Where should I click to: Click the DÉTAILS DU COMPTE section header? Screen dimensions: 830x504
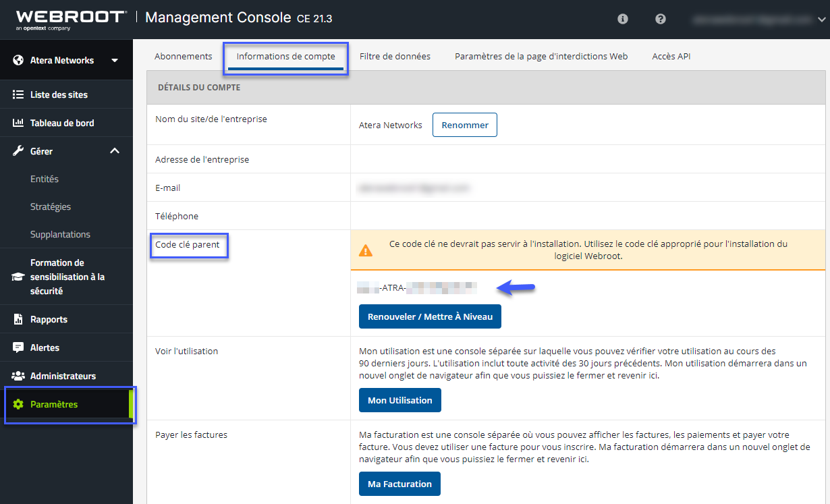(199, 87)
